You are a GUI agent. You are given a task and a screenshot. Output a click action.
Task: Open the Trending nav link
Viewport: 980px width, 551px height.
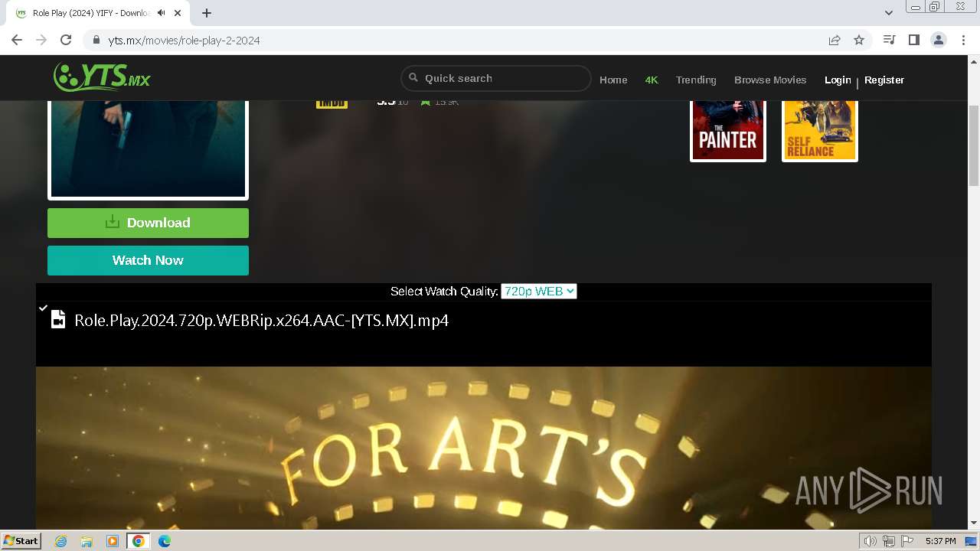(x=696, y=80)
